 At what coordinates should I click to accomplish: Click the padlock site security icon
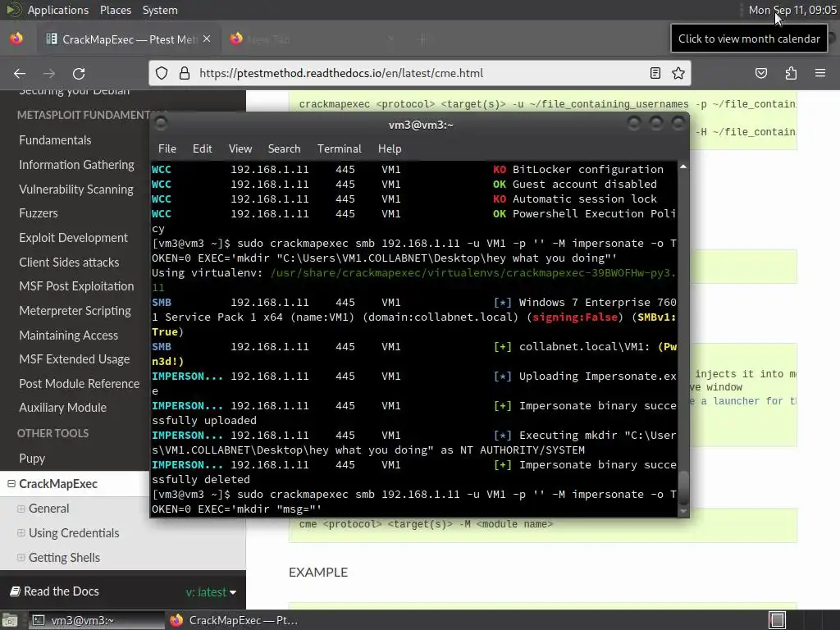click(x=185, y=73)
